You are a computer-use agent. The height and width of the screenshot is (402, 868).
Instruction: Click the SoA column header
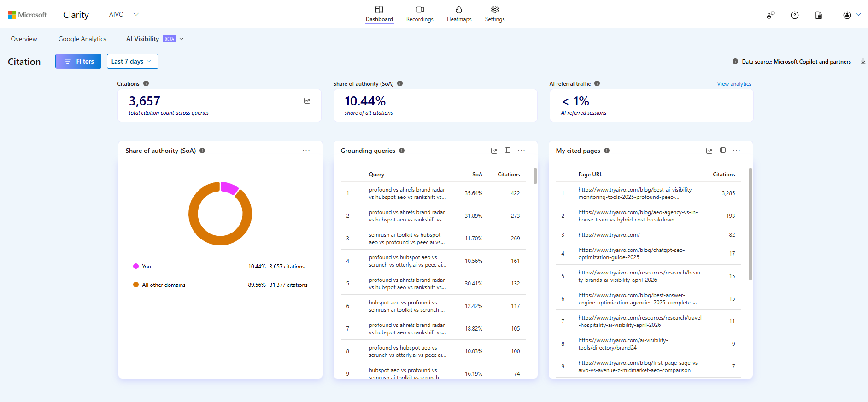tap(477, 175)
